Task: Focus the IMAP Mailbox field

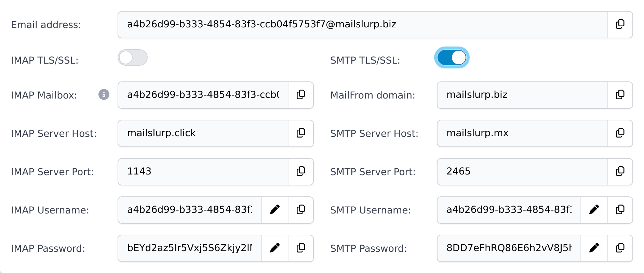Action: (203, 95)
